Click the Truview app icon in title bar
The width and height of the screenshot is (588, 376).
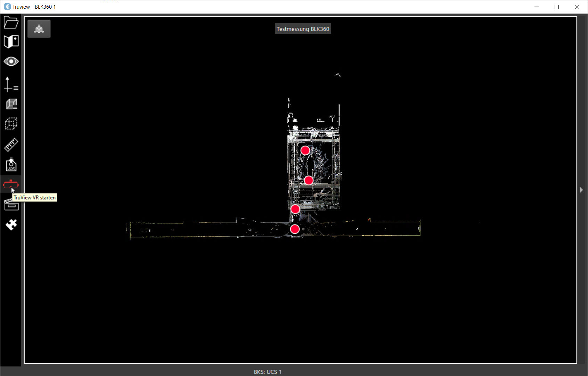(7, 7)
